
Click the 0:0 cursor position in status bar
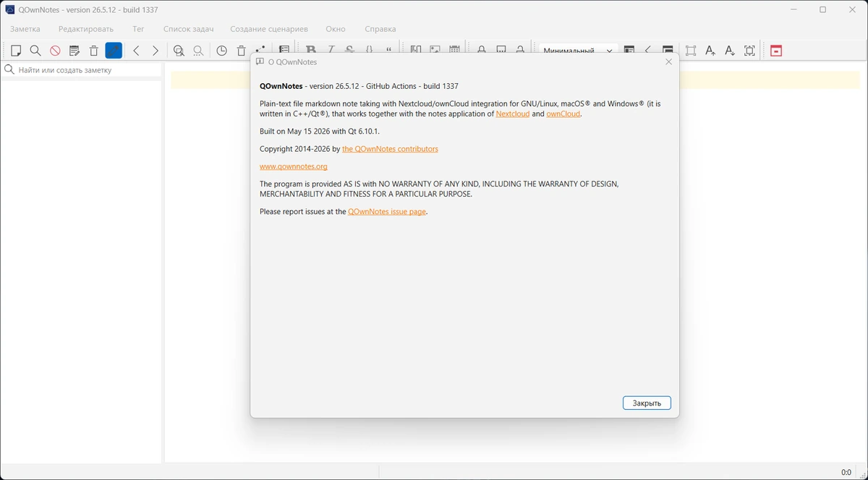[846, 472]
